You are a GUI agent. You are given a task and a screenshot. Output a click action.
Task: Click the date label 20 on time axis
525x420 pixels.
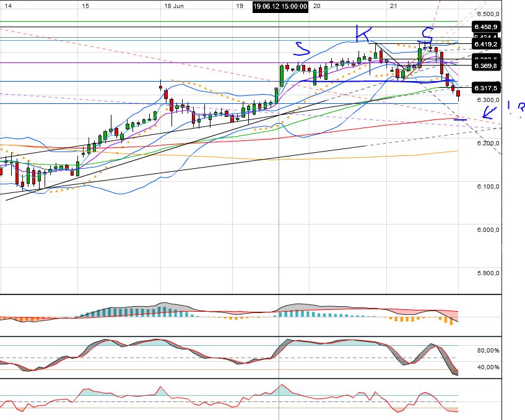(x=317, y=6)
